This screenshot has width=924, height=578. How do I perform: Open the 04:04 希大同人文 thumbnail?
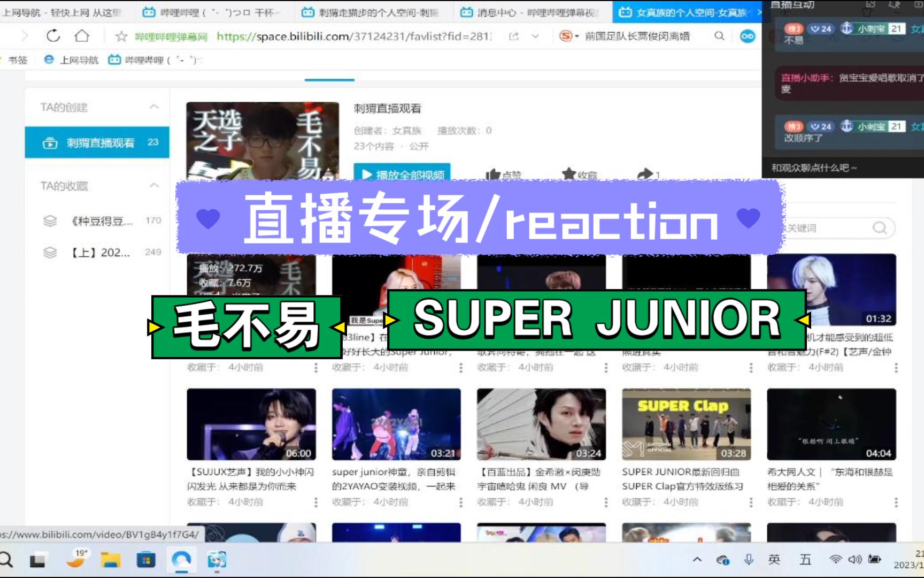tap(831, 424)
